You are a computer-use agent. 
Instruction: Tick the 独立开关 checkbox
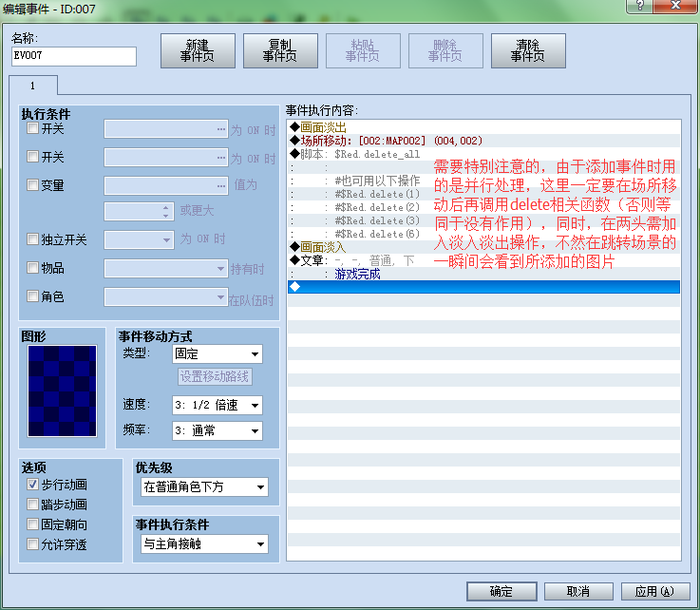click(x=32, y=239)
